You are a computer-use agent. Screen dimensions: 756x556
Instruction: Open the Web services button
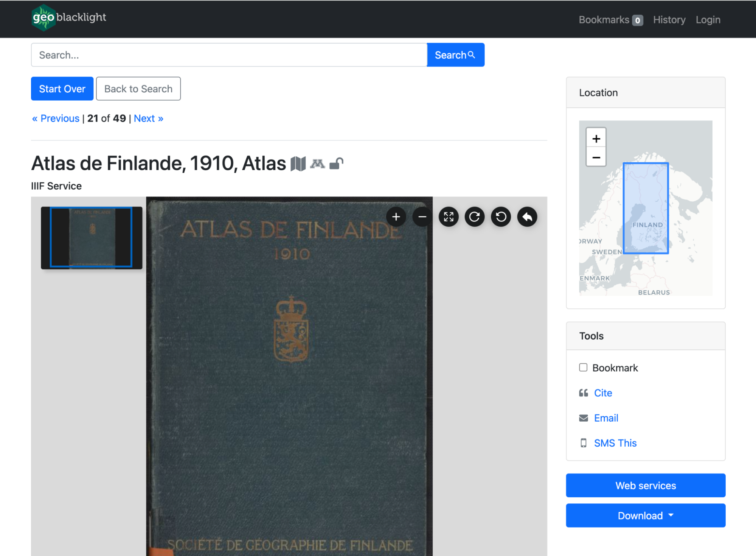645,486
